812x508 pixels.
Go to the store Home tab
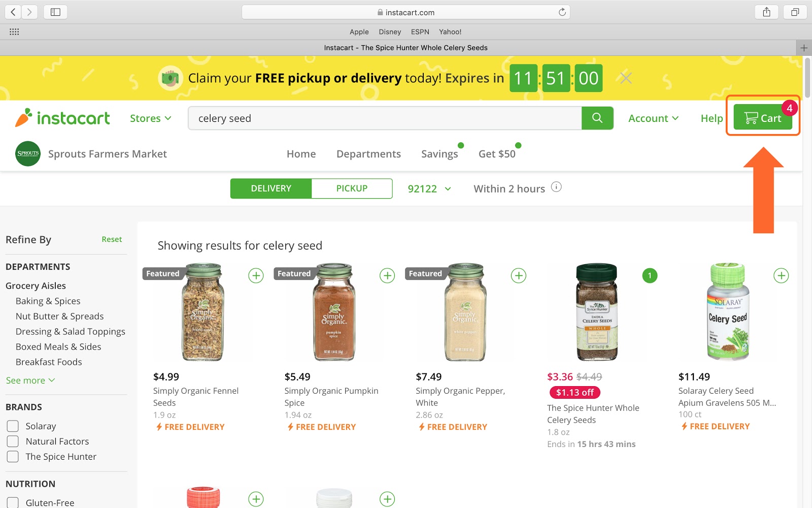tap(301, 154)
